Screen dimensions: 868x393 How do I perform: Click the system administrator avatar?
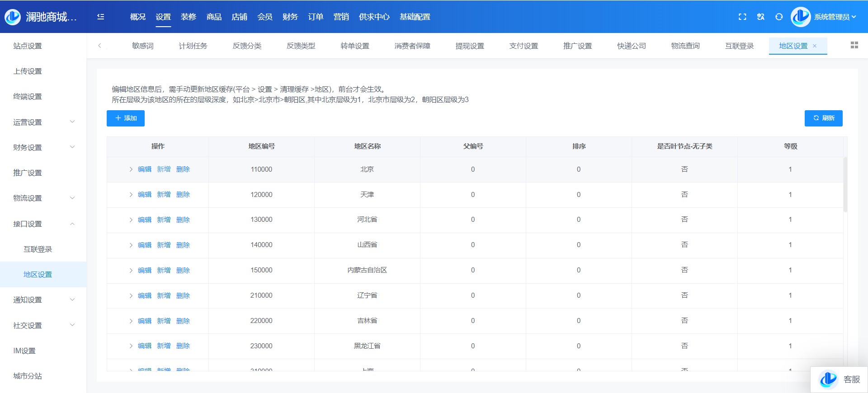801,17
